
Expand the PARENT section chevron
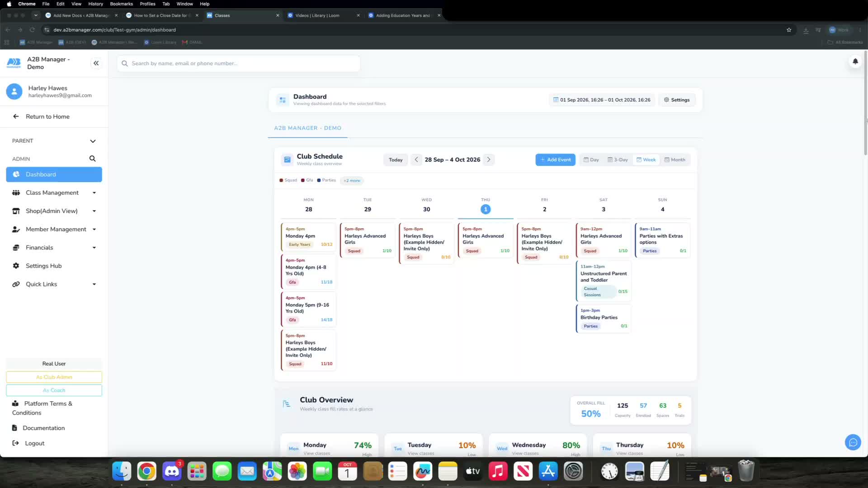(93, 141)
